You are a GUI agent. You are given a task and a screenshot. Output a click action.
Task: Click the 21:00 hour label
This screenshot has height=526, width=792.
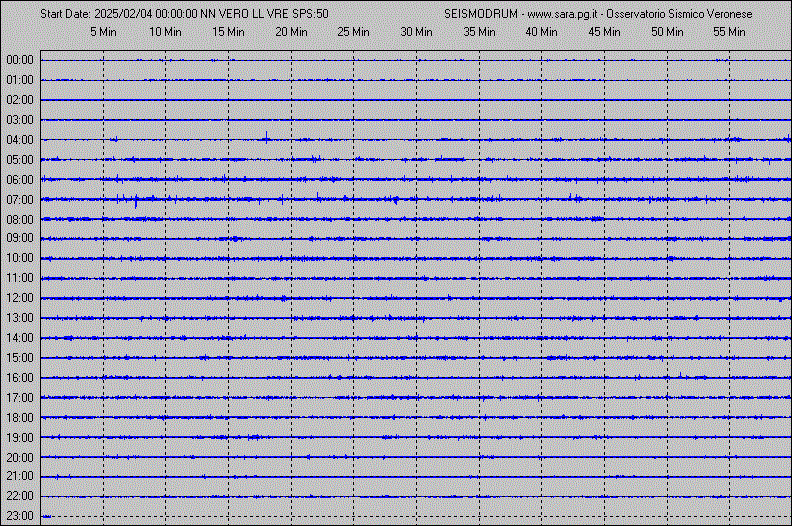pos(20,476)
